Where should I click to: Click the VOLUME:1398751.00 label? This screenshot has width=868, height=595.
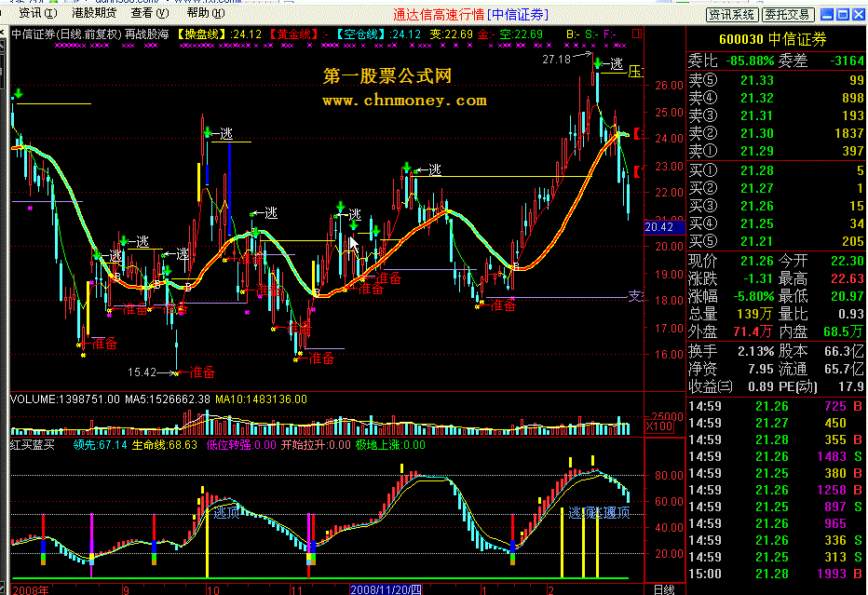[65, 399]
